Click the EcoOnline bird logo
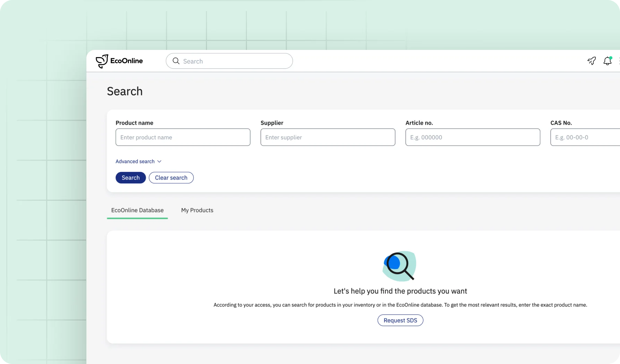The image size is (620, 364). pyautogui.click(x=102, y=61)
